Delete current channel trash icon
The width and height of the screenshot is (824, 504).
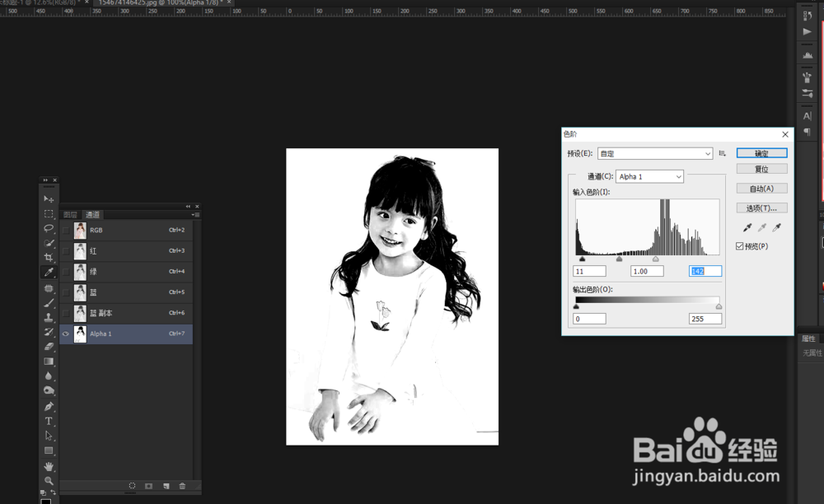point(182,486)
